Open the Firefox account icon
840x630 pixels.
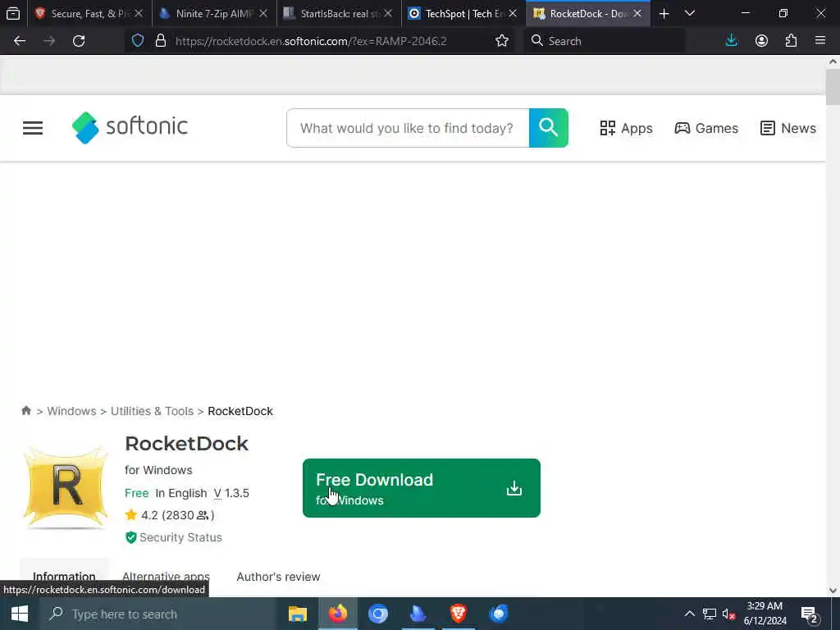click(761, 41)
